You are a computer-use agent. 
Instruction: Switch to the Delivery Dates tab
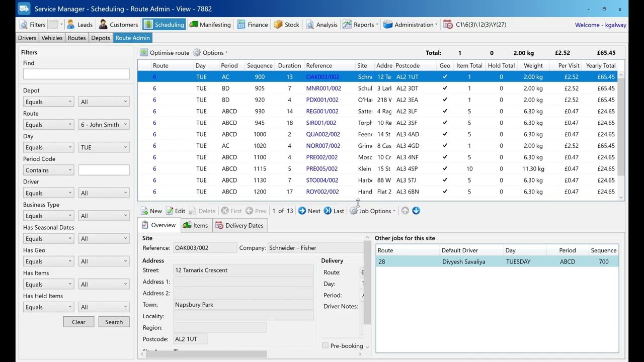239,226
